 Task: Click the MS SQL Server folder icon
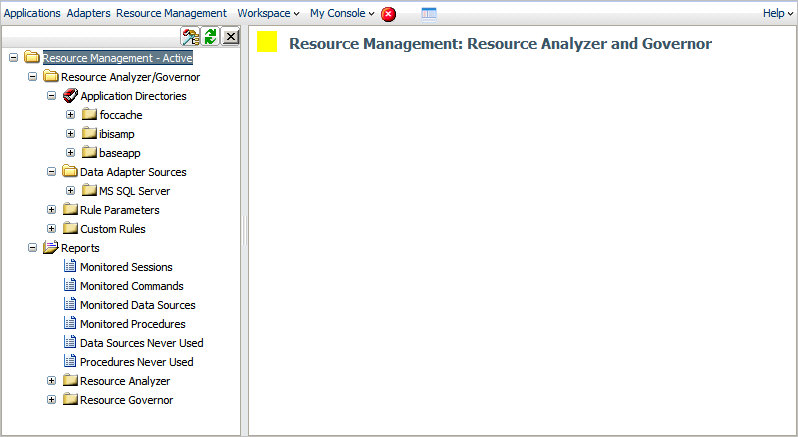click(x=89, y=191)
